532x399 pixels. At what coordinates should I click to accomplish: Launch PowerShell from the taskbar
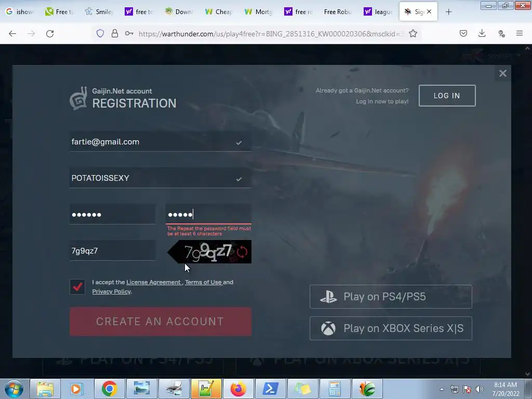tap(270, 389)
